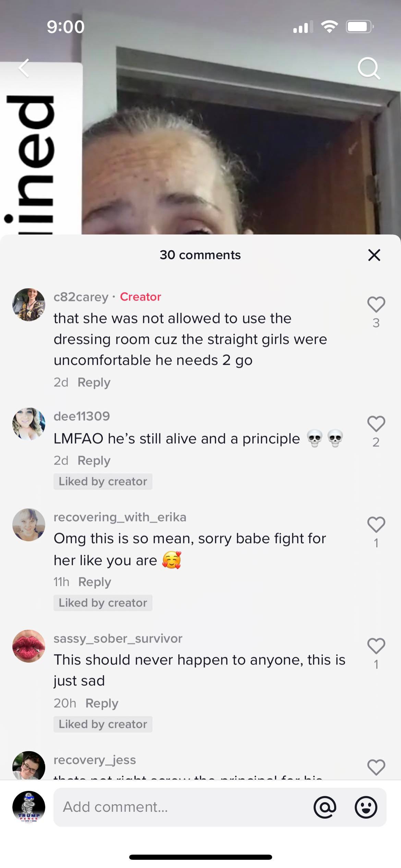Tap the @ mention icon
The width and height of the screenshot is (401, 868).
pyautogui.click(x=325, y=807)
